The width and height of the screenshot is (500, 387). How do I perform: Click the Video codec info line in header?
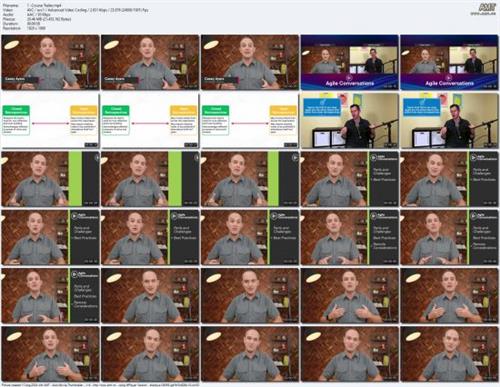(88, 10)
